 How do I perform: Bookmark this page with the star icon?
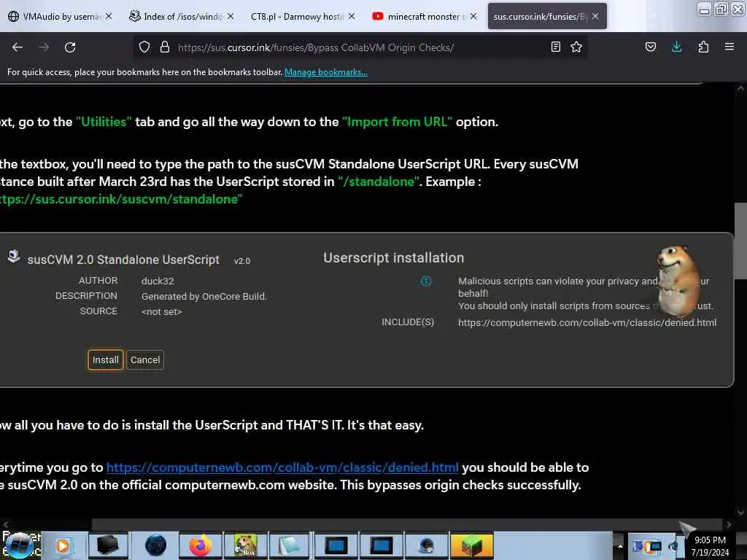tap(576, 47)
